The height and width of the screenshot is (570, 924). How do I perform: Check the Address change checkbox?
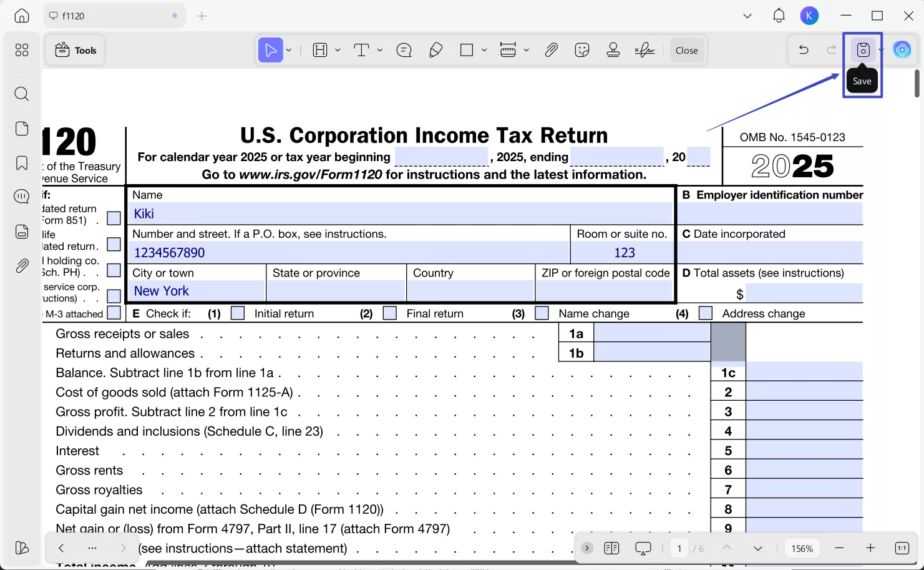click(706, 313)
